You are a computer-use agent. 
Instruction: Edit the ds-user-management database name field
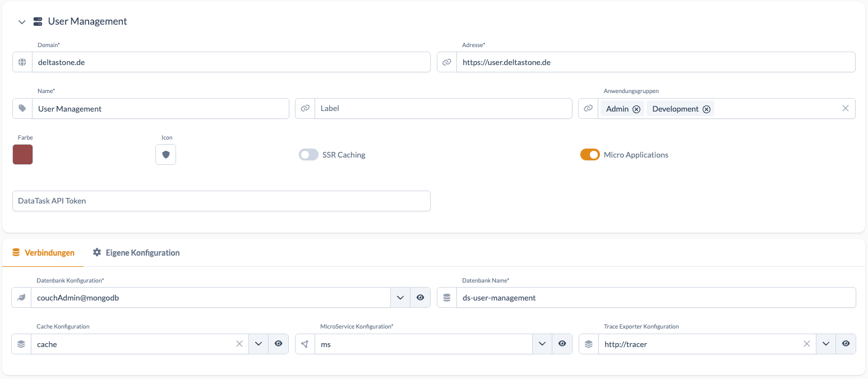coord(656,298)
